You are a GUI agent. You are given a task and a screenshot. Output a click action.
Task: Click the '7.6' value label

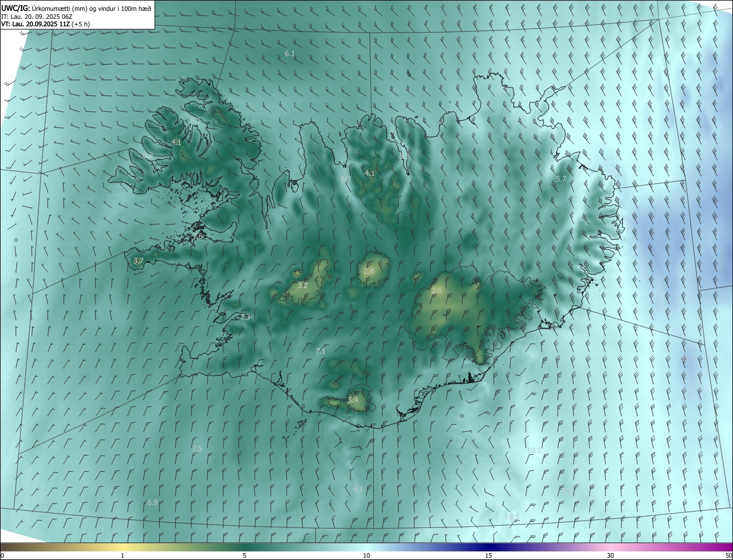pyautogui.click(x=198, y=236)
